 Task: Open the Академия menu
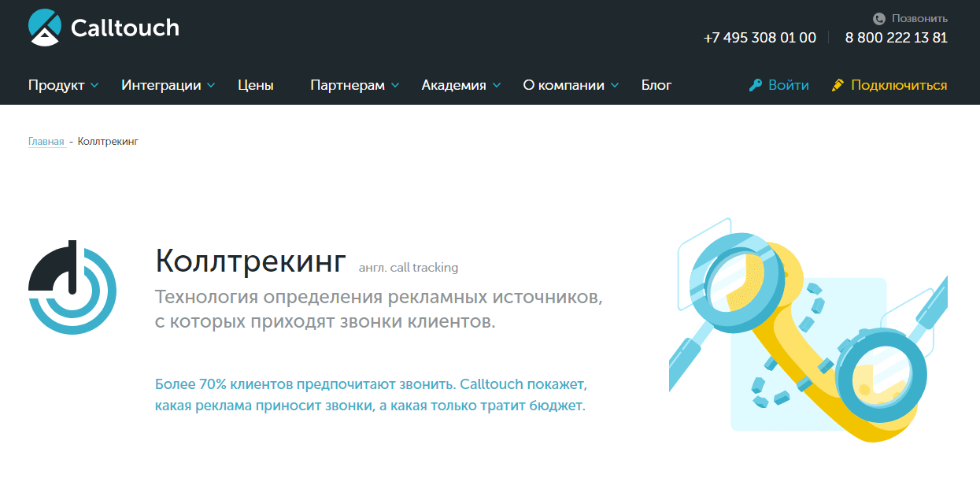point(454,85)
